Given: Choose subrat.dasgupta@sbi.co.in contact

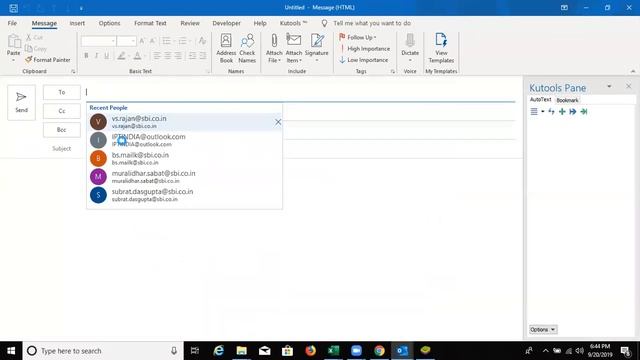Looking at the screenshot, I should [x=184, y=195].
